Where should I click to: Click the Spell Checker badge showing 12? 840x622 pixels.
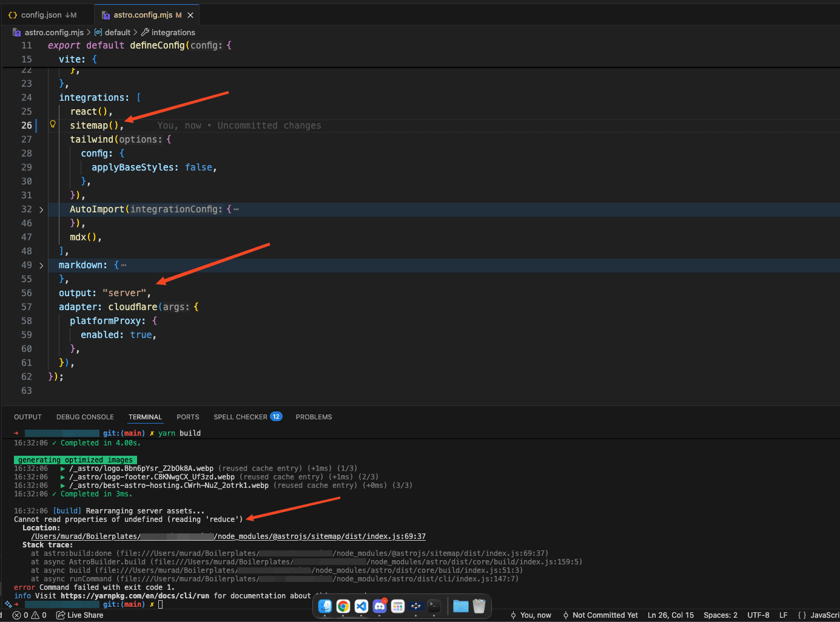[x=276, y=416]
